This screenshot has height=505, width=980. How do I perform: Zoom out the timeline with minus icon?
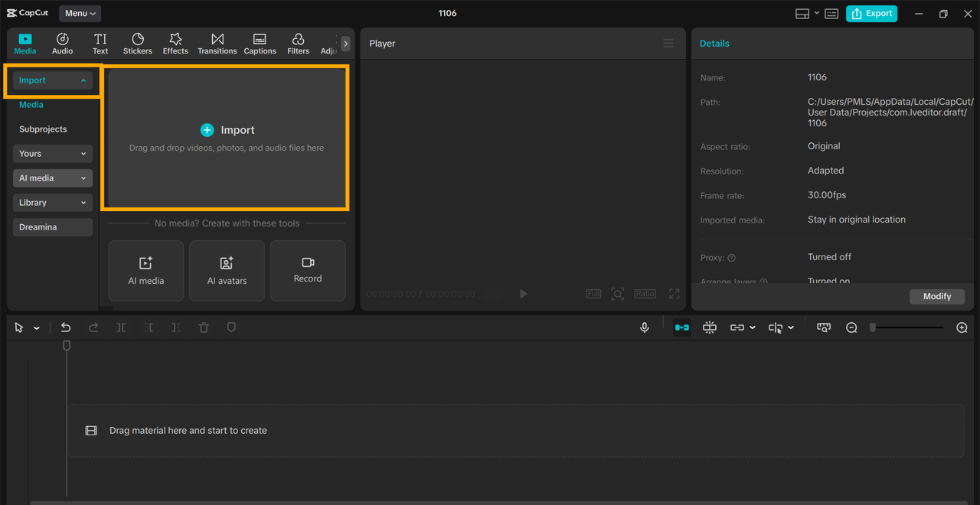point(851,327)
